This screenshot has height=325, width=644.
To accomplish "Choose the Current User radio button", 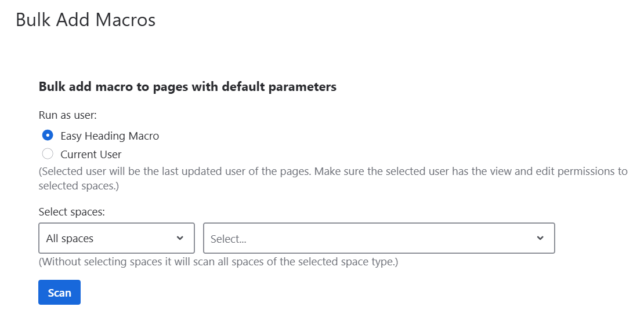I will 48,154.
